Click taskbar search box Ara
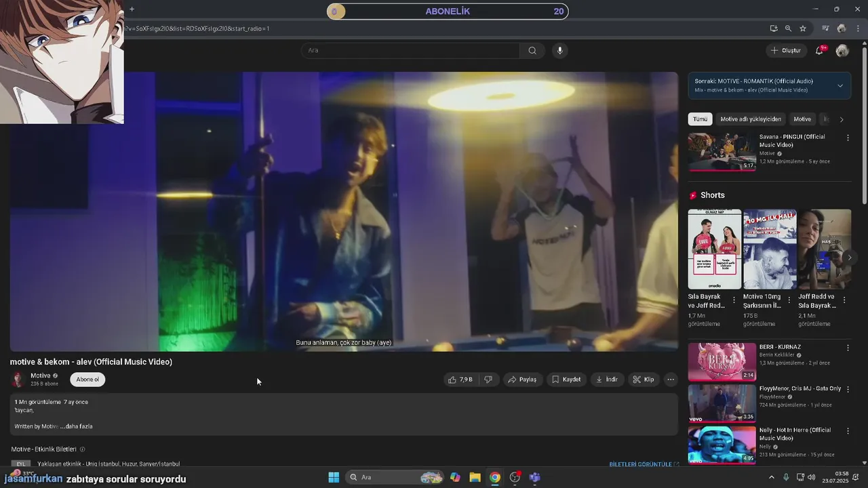Image resolution: width=868 pixels, height=488 pixels. click(395, 477)
